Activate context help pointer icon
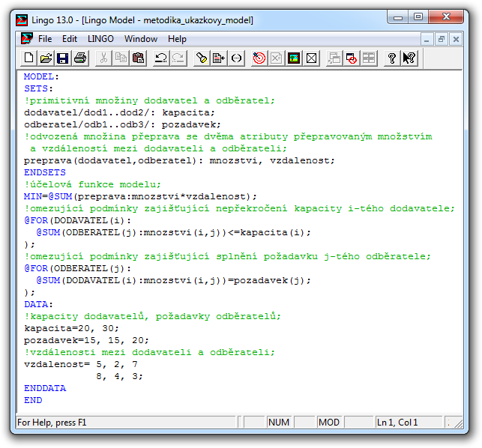The height and width of the screenshot is (448, 482). [x=409, y=58]
